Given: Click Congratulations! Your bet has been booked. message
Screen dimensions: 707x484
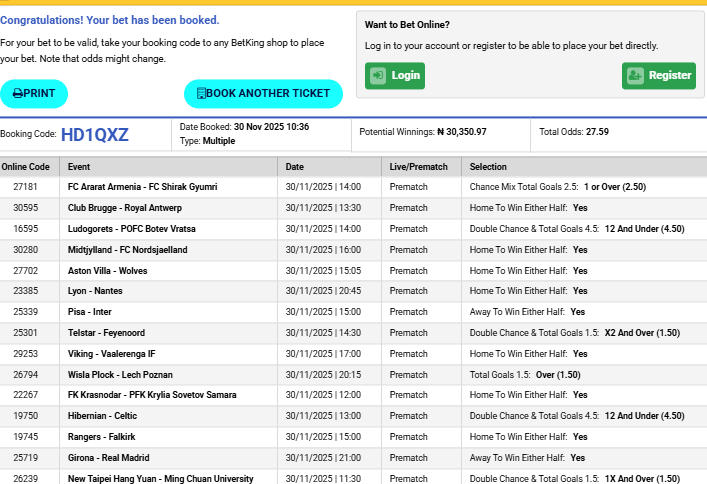Looking at the screenshot, I should pyautogui.click(x=110, y=20).
